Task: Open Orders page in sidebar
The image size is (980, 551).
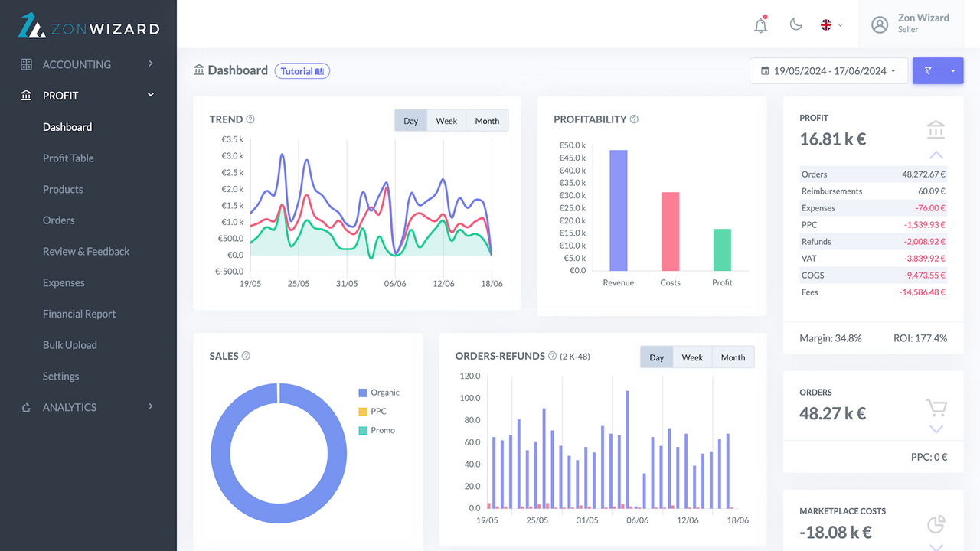Action: (59, 220)
